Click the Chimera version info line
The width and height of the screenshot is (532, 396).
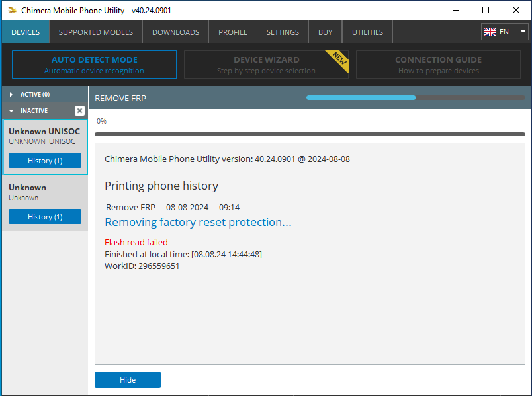227,159
